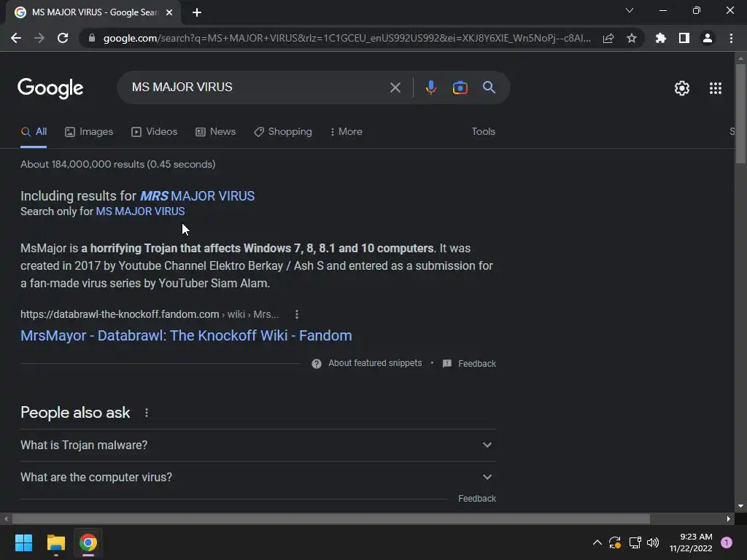747x560 pixels.
Task: Bookmark this tab with the star icon
Action: [x=631, y=38]
